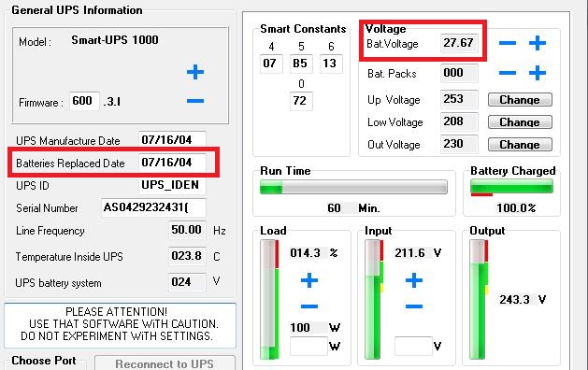Click the Choose Port label
588x370 pixels.
click(44, 361)
